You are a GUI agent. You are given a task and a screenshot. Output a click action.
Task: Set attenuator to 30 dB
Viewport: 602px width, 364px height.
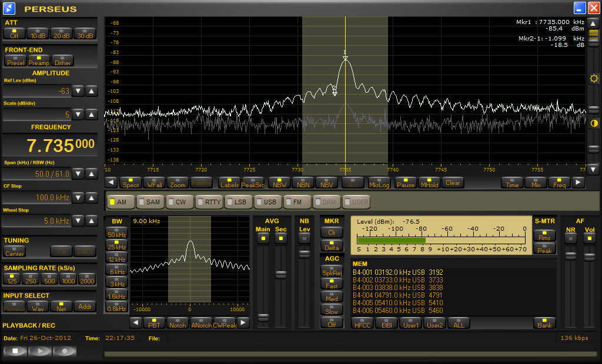[85, 33]
